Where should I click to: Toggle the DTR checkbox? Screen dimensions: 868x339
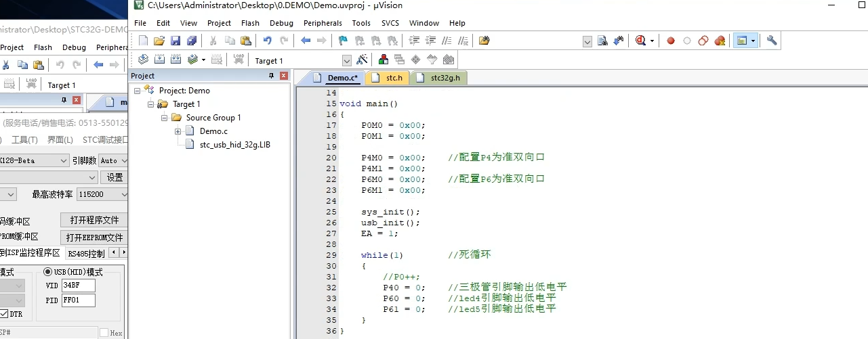(x=4, y=314)
